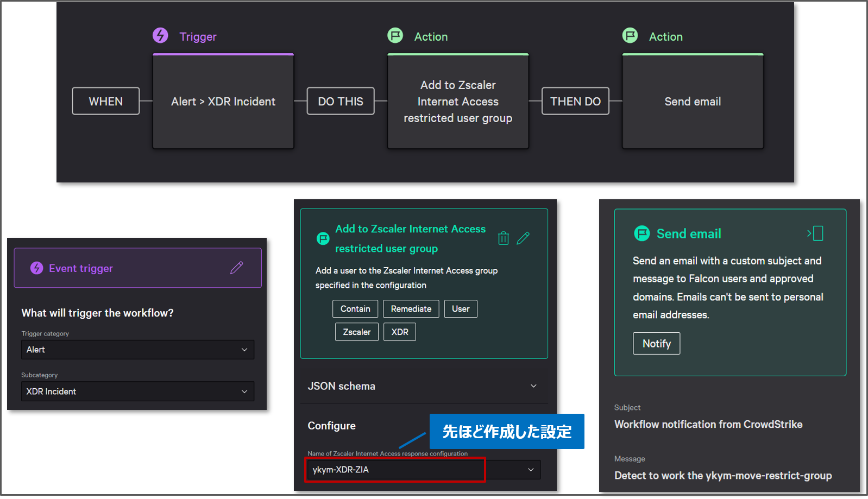Click 'What will trigger the workflow?' text

point(97,313)
